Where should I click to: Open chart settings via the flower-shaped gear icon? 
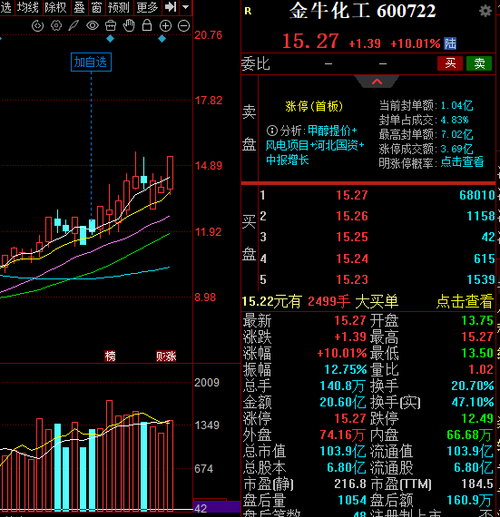coord(56,26)
